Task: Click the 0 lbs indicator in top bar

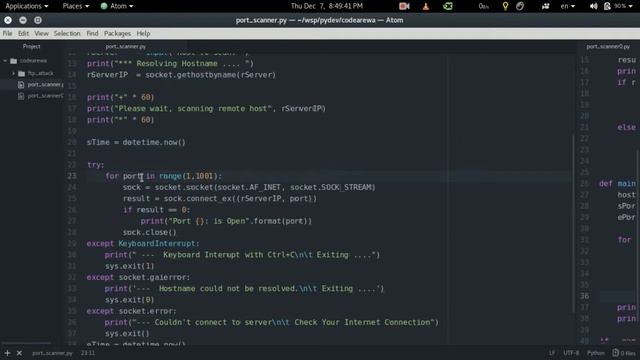Action: tap(484, 6)
